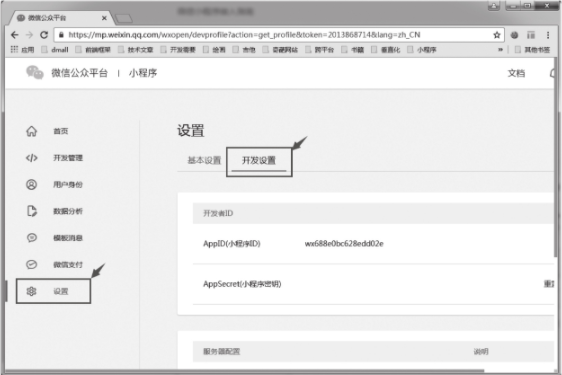Image resolution: width=562 pixels, height=375 pixels.
Task: Click the 设置 page heading
Action: tap(191, 130)
